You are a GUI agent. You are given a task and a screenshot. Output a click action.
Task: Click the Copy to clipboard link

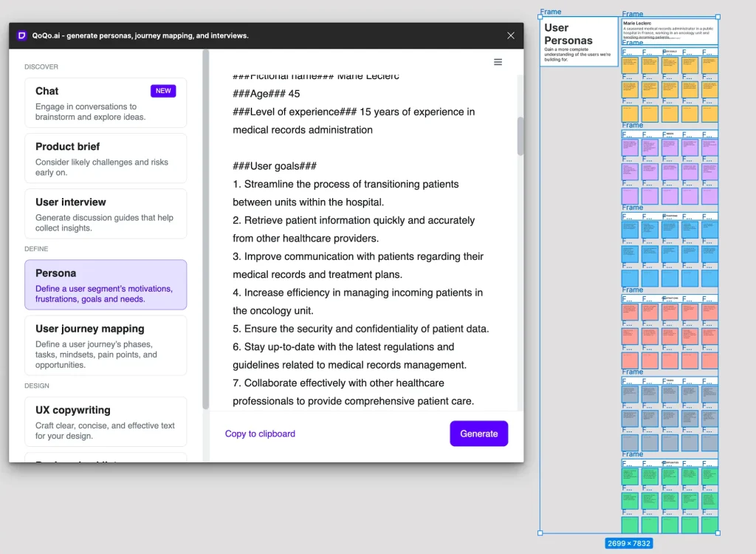(260, 434)
